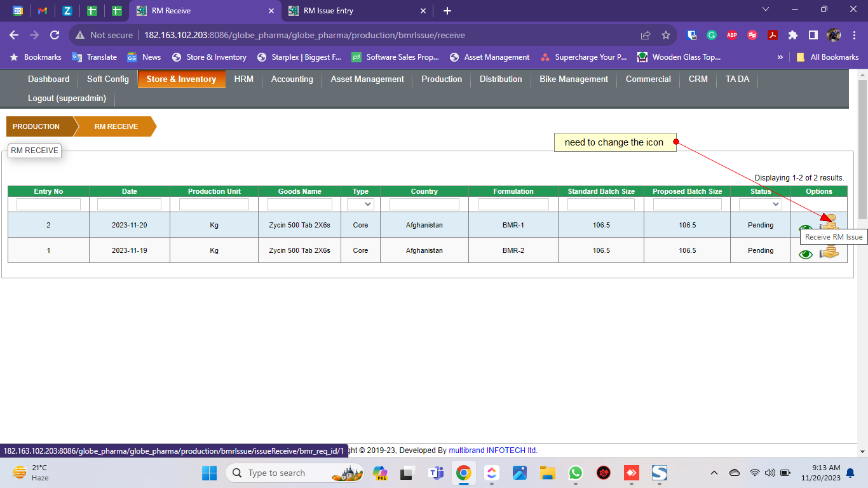Click the PRODUCTION breadcrumb

click(37, 126)
